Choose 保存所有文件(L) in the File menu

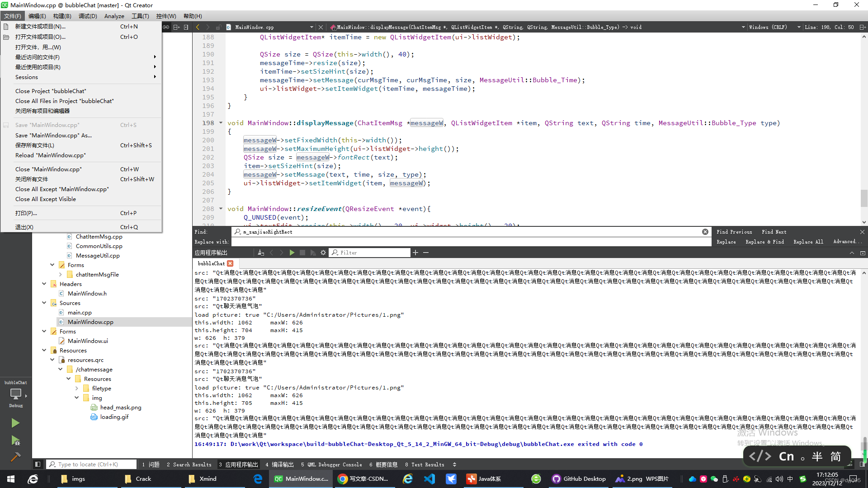[81, 145]
